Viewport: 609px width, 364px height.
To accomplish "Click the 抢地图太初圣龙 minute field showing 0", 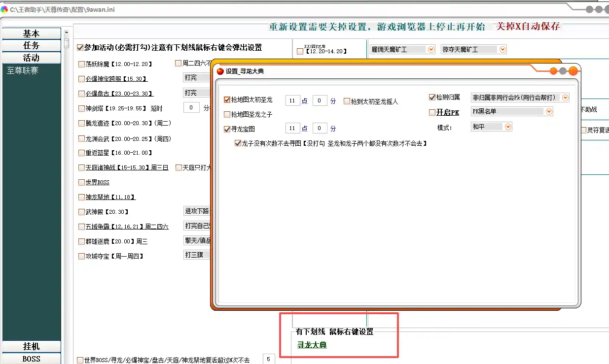I will (x=320, y=100).
